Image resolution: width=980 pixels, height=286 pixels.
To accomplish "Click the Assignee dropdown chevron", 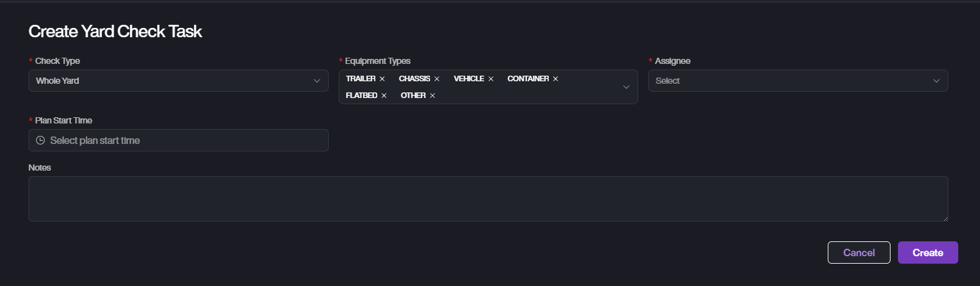I will 936,81.
